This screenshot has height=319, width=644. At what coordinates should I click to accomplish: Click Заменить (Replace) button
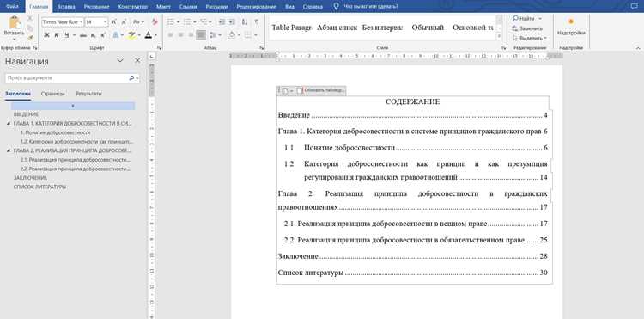[x=527, y=28]
